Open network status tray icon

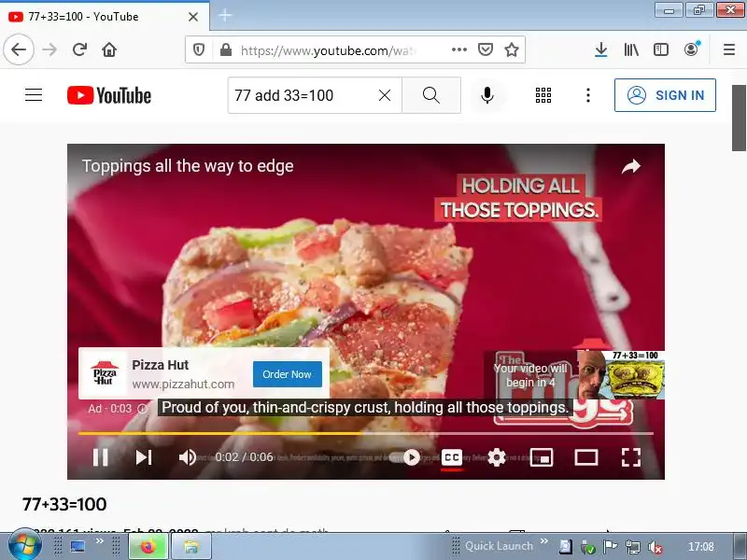[633, 547]
